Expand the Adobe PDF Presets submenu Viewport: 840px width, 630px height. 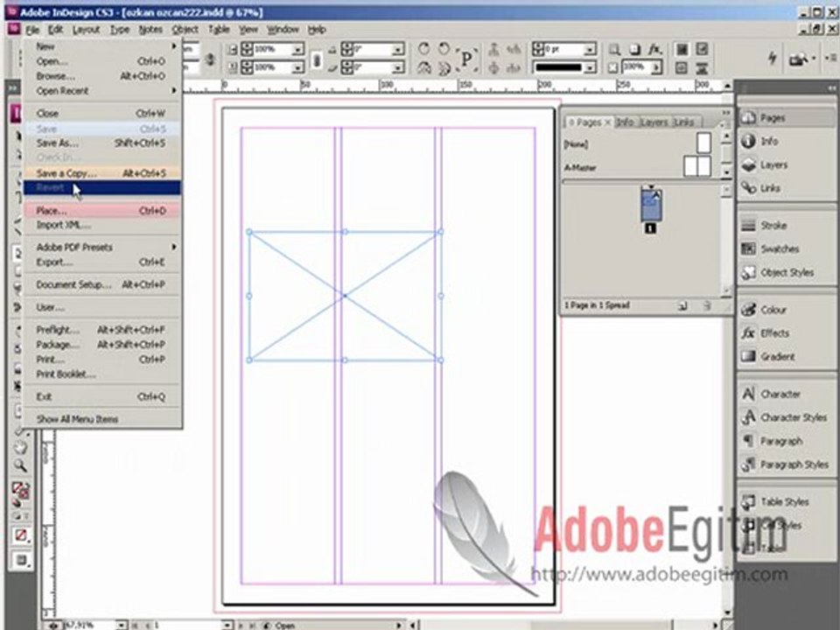pyautogui.click(x=101, y=248)
